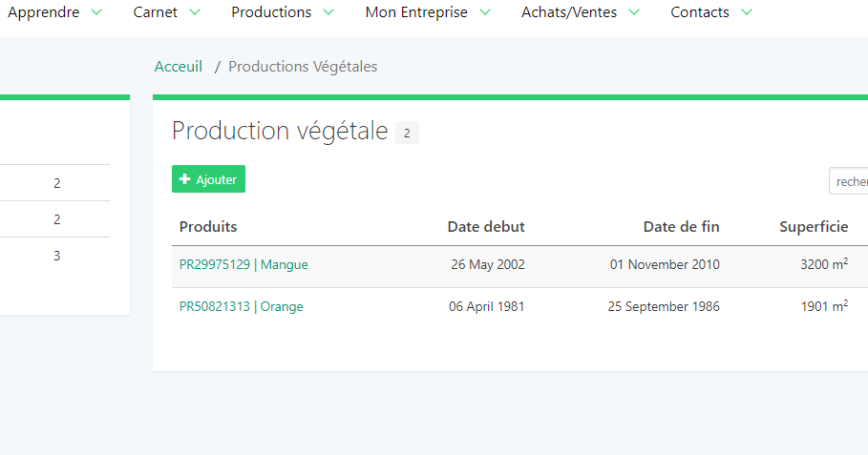Click the Date debut column header

click(x=486, y=227)
